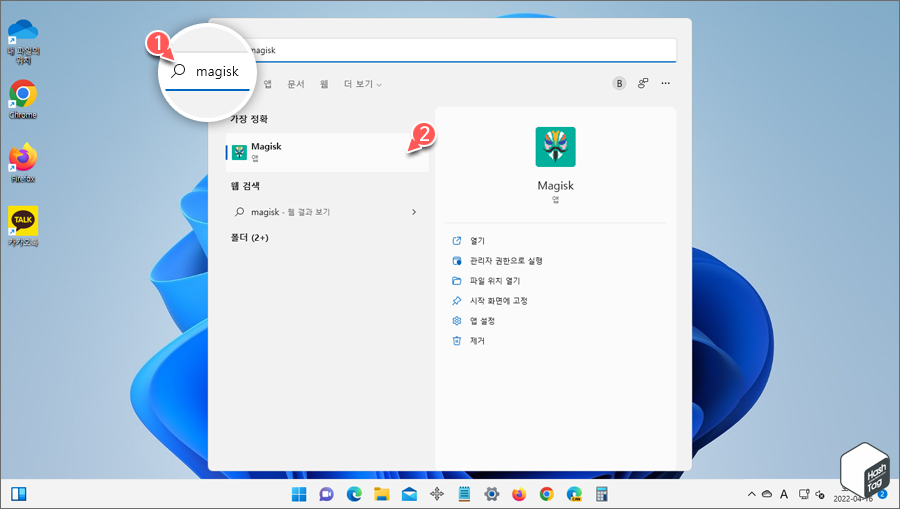Choose 파일 위치 열기

[486, 281]
